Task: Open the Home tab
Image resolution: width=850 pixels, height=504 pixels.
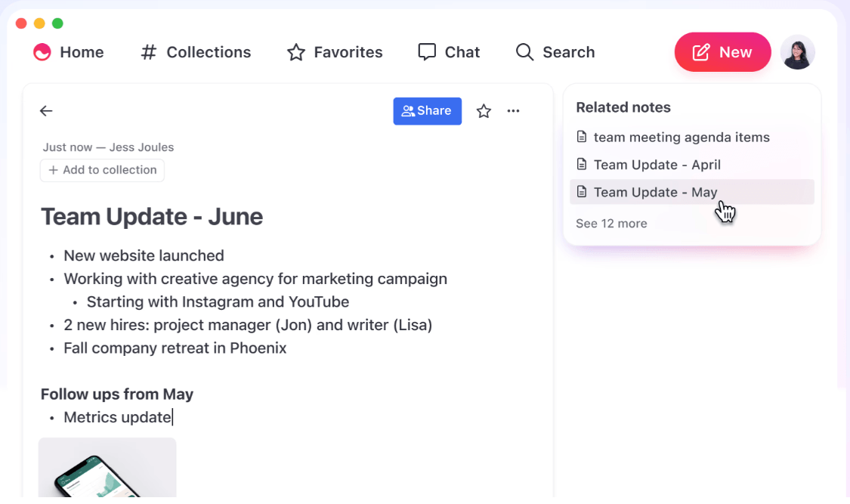Action: click(x=69, y=52)
